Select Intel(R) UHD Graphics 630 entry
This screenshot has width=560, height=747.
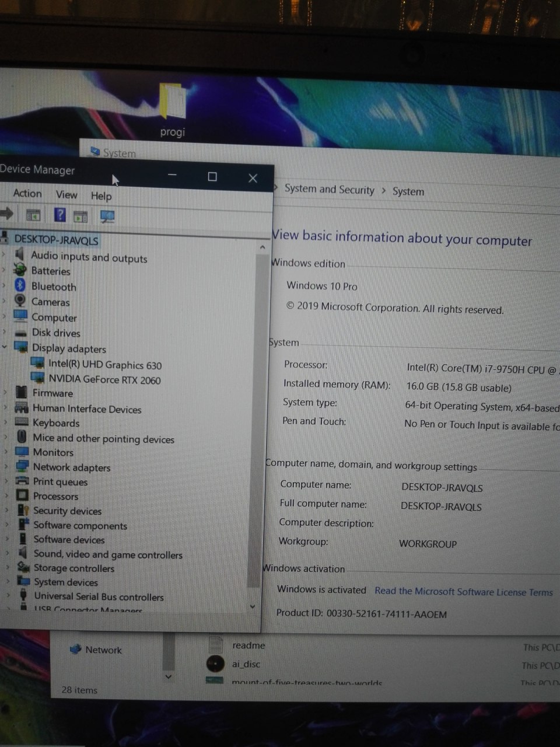(x=105, y=365)
